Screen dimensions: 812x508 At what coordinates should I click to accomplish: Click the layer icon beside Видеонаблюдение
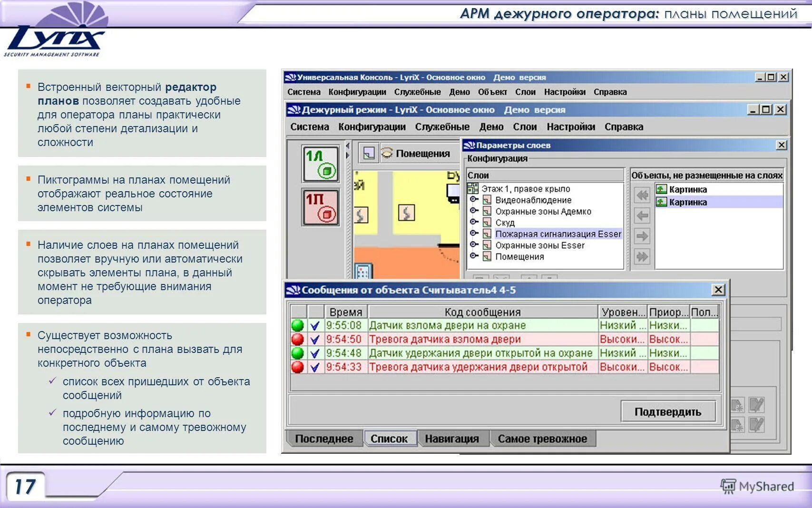(x=487, y=200)
